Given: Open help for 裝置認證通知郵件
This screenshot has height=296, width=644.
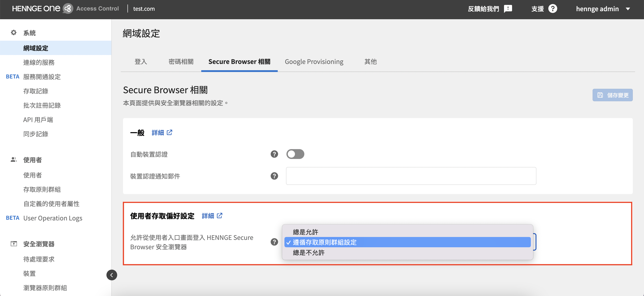Looking at the screenshot, I should (x=274, y=176).
